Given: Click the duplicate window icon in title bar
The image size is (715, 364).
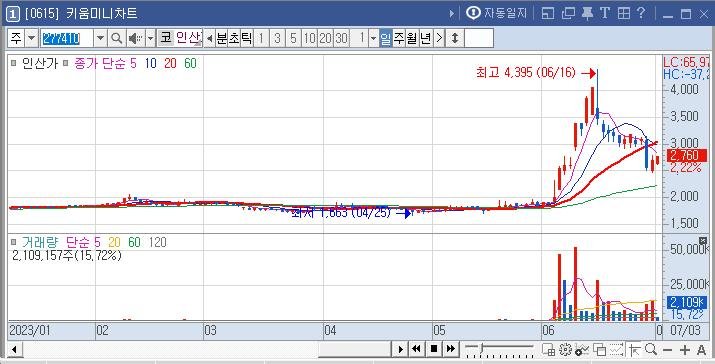Looking at the screenshot, I should coord(568,14).
